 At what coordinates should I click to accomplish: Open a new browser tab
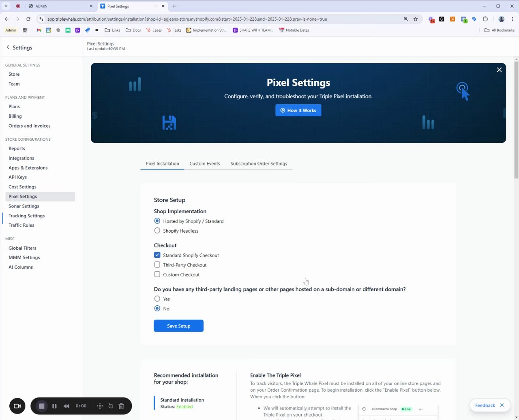click(x=174, y=6)
